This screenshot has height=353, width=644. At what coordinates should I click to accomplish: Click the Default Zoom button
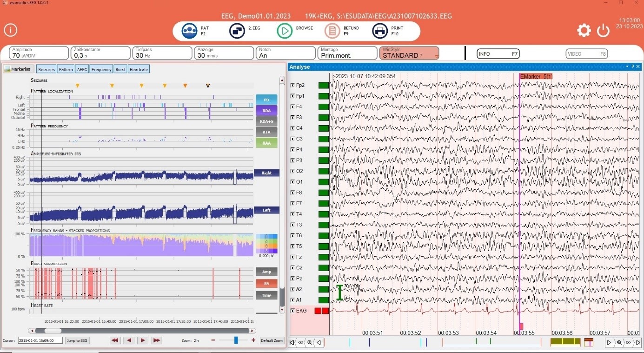[272, 340]
